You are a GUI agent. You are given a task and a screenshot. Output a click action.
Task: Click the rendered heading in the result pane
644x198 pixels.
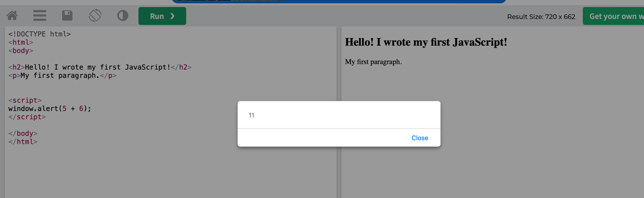pos(426,42)
